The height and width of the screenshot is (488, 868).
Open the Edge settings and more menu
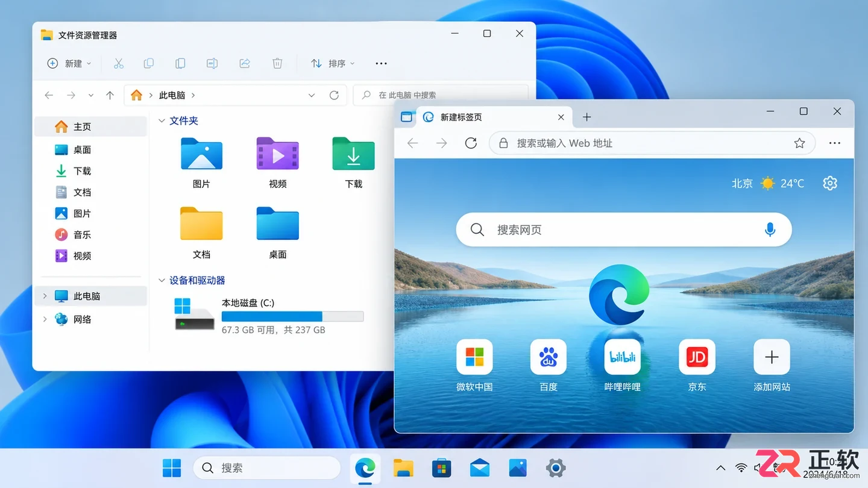834,143
